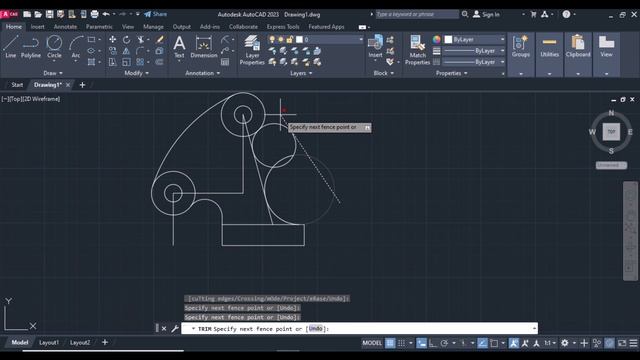Expand the Draw panel

pyautogui.click(x=53, y=73)
